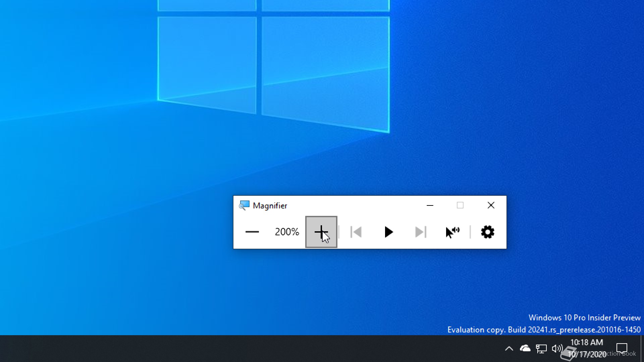Zoom in with the plus button
The width and height of the screenshot is (644, 362).
coord(321,232)
